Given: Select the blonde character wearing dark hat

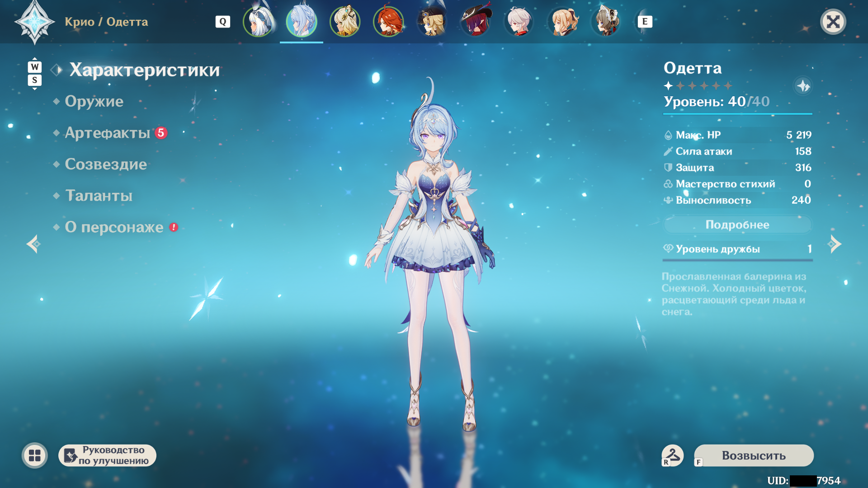Looking at the screenshot, I should [x=432, y=22].
